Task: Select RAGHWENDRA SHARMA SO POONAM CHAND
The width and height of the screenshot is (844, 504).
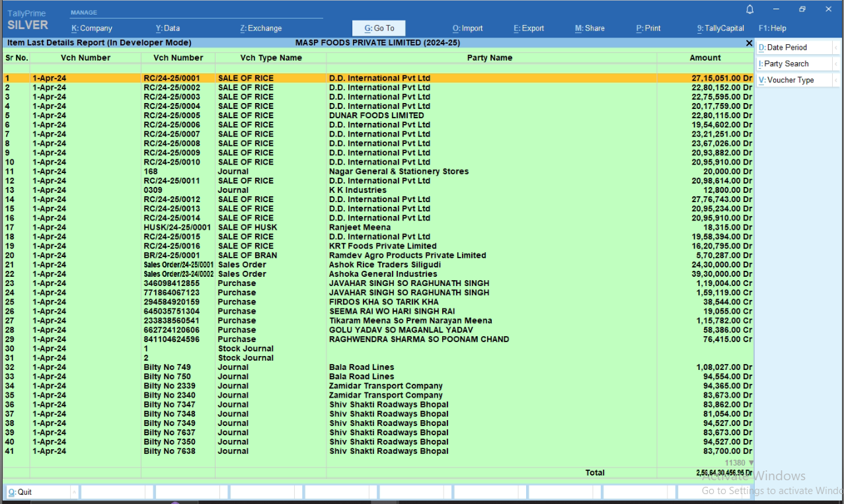Action: 419,340
